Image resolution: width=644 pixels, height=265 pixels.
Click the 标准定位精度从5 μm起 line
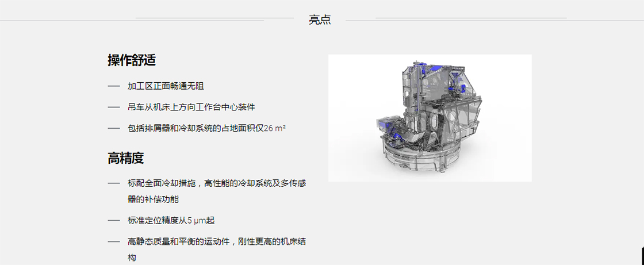[x=171, y=221]
